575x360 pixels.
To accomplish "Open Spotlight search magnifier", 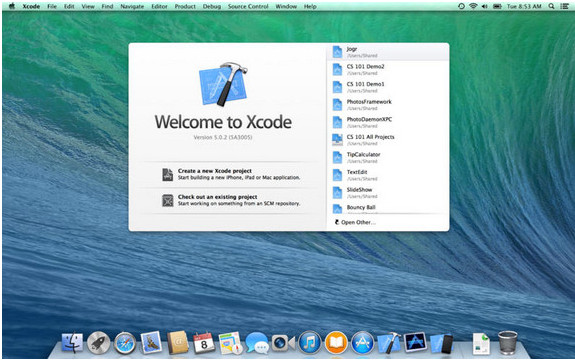I will 551,6.
